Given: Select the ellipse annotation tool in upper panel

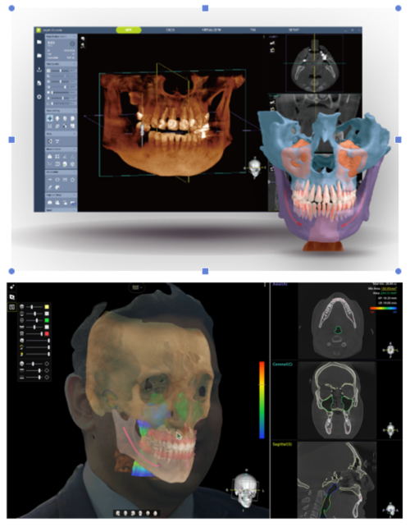Looking at the screenshot, I should pos(57,180).
